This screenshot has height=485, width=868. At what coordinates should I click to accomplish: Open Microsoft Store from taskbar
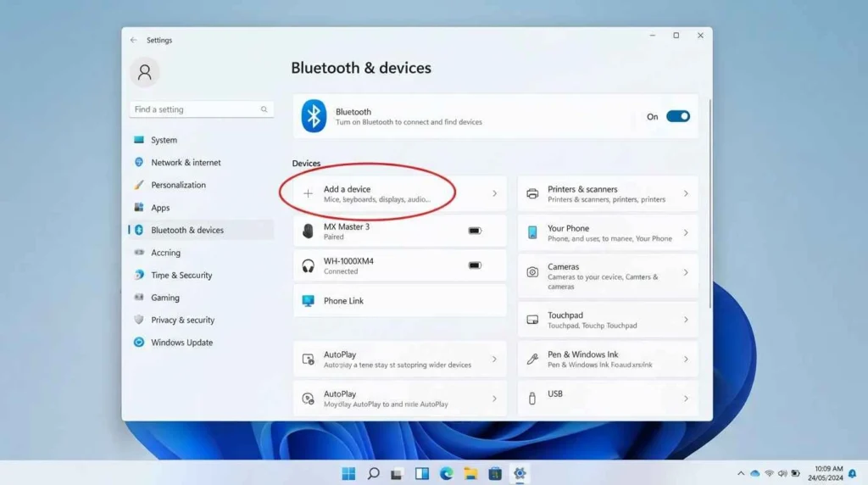click(x=495, y=473)
